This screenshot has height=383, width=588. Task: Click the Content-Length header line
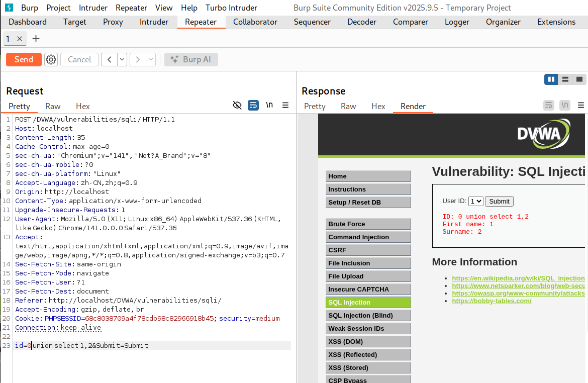point(50,138)
